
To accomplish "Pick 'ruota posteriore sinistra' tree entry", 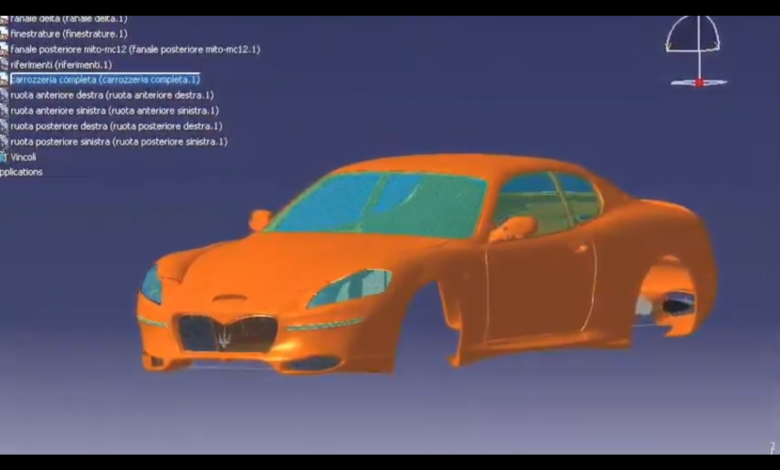I will coord(119,142).
